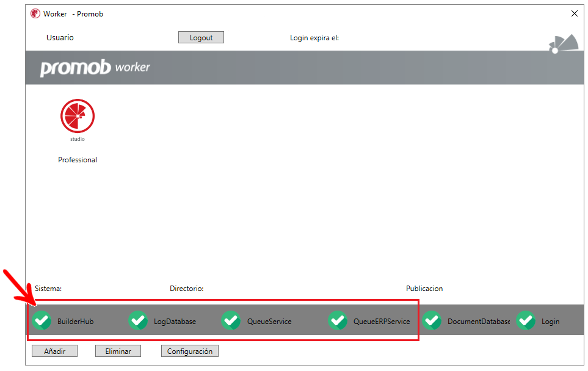Screen dimensions: 588x371
Task: Click the "DocumentDatabase" status text
Action: click(x=479, y=322)
